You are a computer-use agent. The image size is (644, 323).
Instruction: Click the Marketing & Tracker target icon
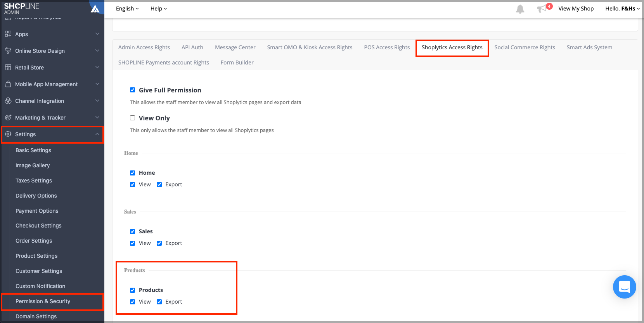pos(8,117)
